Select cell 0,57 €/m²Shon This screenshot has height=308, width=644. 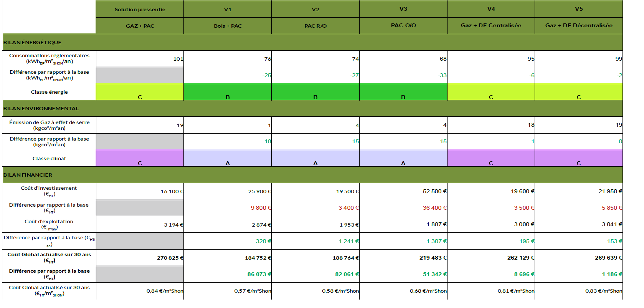click(x=228, y=291)
